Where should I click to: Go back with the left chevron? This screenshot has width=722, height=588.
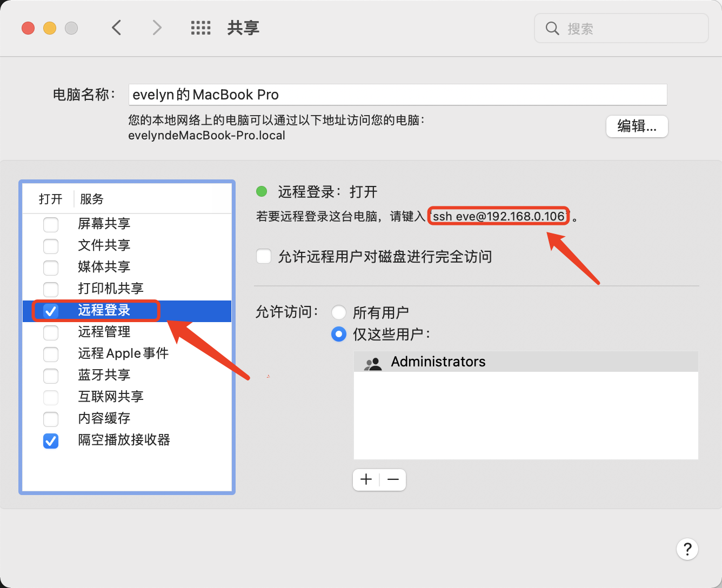pyautogui.click(x=116, y=28)
